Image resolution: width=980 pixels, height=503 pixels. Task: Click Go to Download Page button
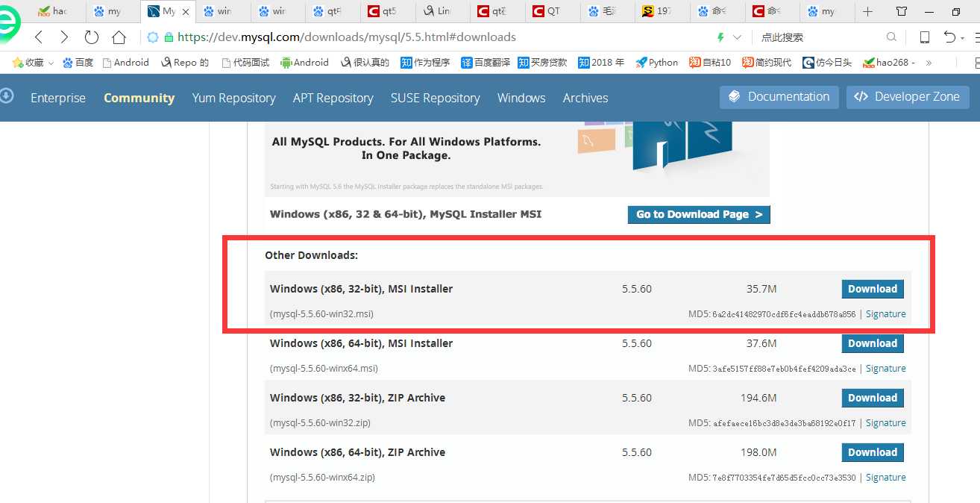click(x=699, y=214)
